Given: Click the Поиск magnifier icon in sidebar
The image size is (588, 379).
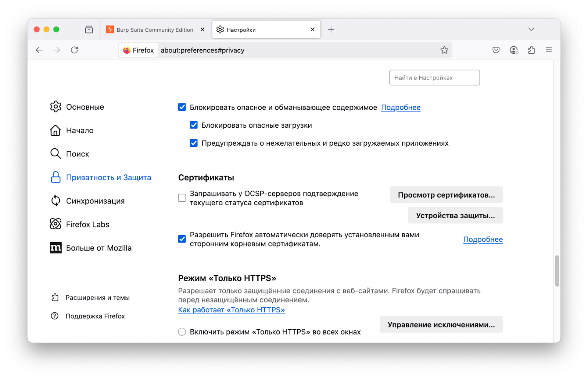Looking at the screenshot, I should pyautogui.click(x=55, y=153).
